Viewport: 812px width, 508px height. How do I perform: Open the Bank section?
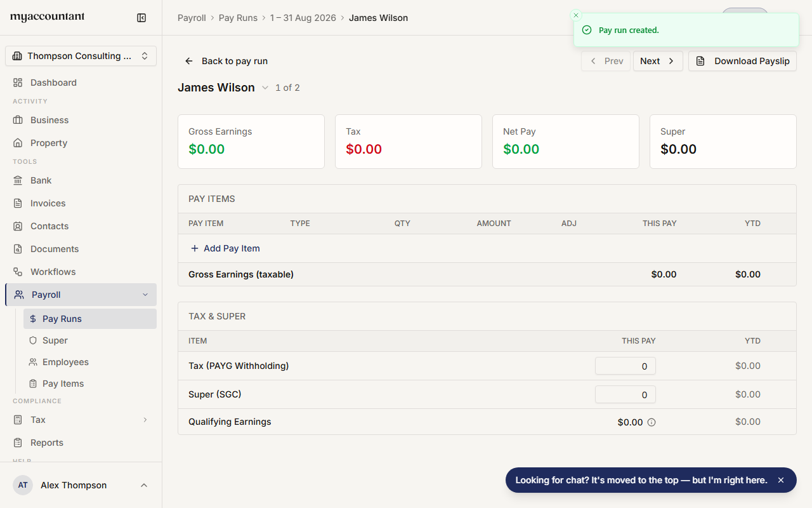pos(81,180)
